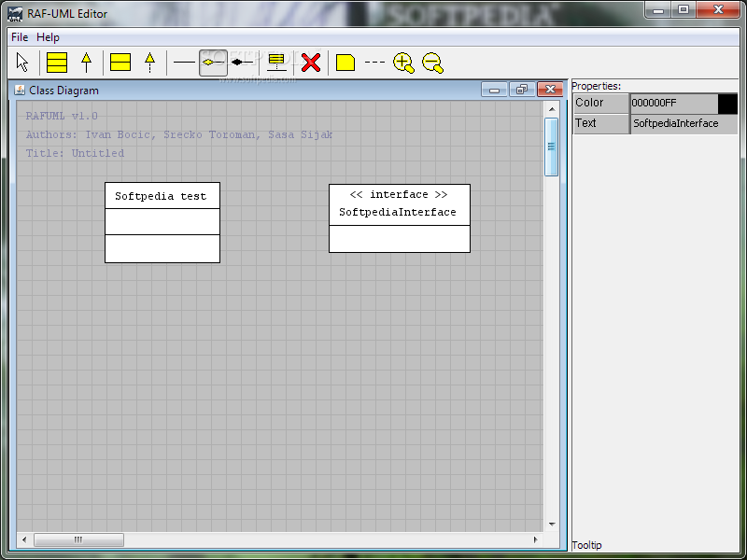Click the horizontal scrollbar left arrow
The height and width of the screenshot is (560, 747).
point(24,539)
